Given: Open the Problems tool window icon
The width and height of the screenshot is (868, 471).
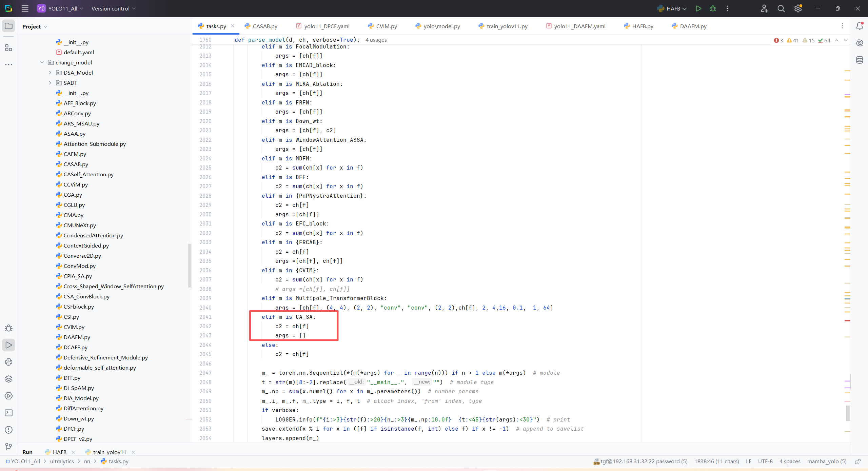Looking at the screenshot, I should coord(8,430).
